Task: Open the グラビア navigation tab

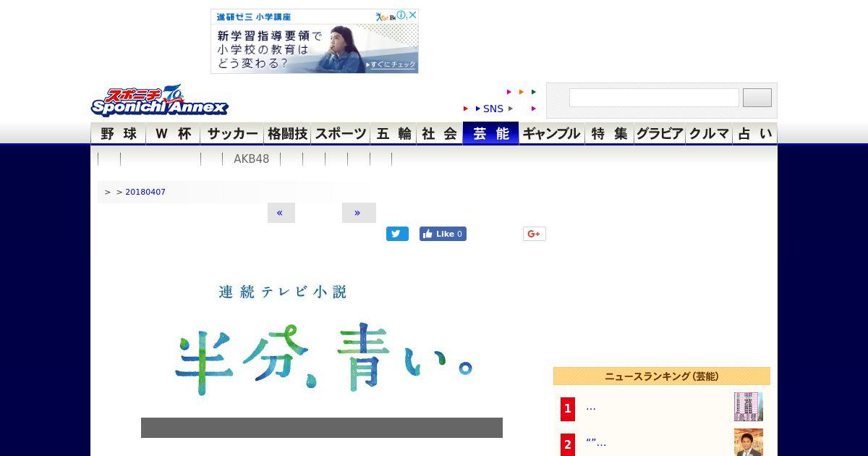Action: [660, 134]
